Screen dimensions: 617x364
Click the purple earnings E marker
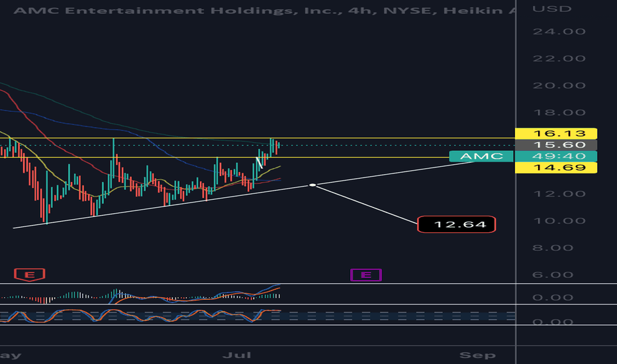366,275
